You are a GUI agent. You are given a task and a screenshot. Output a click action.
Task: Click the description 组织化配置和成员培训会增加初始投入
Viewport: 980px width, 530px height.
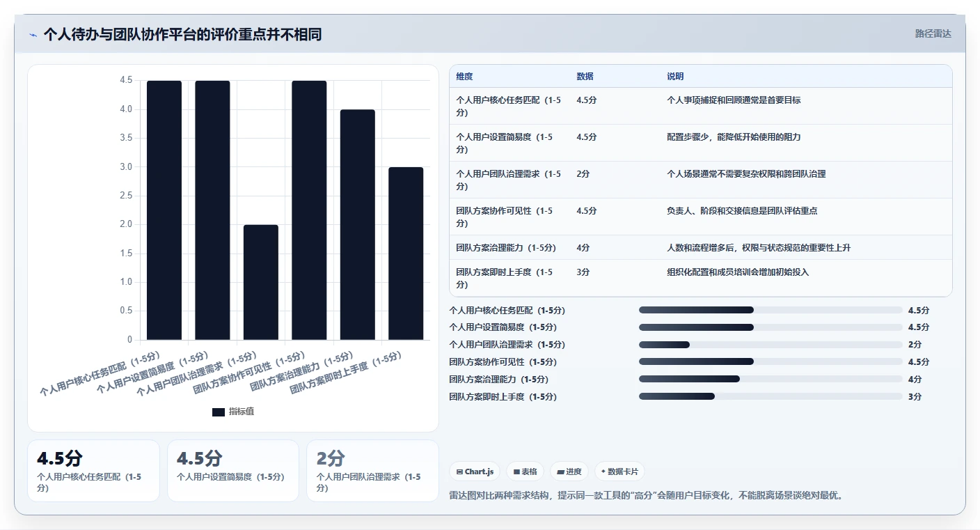point(738,272)
